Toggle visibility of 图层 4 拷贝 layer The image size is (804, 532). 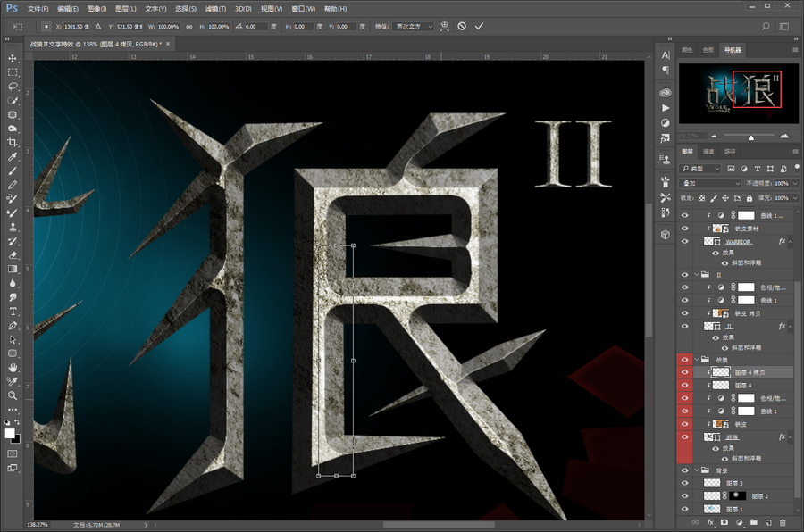pos(685,371)
